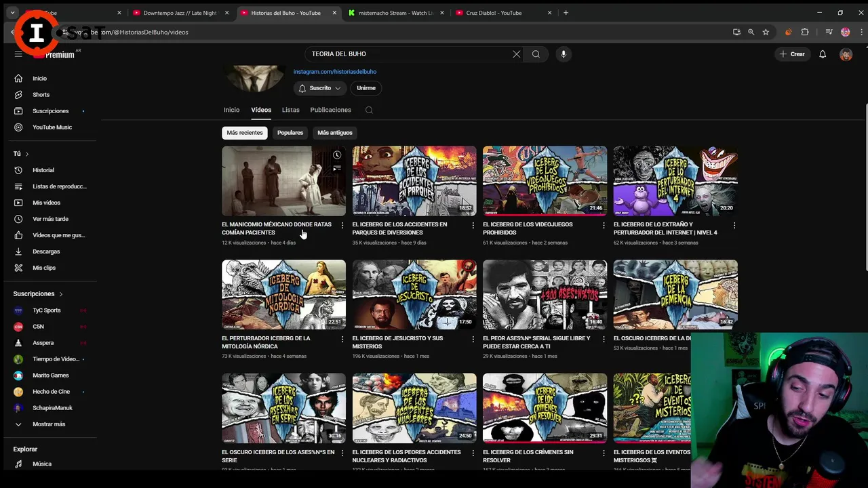Open a new browser tab with plus
Image resolution: width=868 pixels, height=488 pixels.
566,13
